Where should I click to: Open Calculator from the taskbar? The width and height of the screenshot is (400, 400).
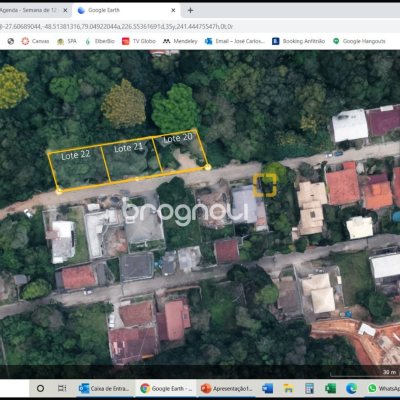click(309, 388)
